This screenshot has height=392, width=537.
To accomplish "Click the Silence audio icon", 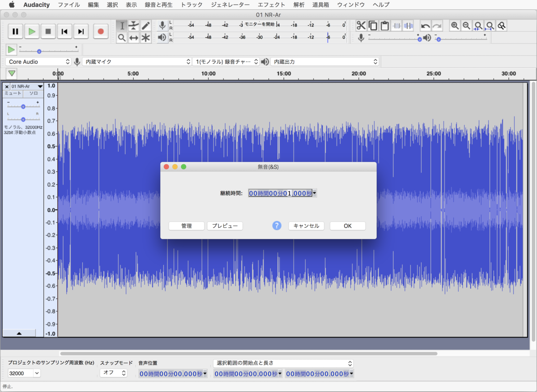I will (x=408, y=26).
